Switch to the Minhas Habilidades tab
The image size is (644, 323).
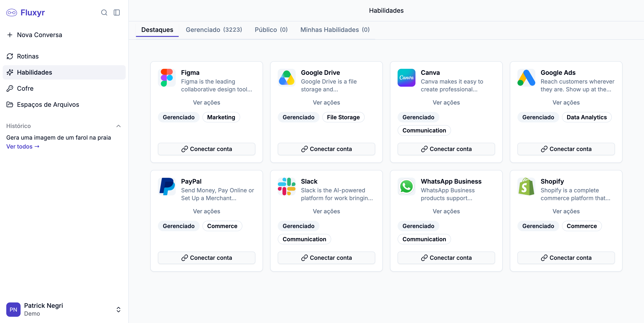click(x=335, y=30)
